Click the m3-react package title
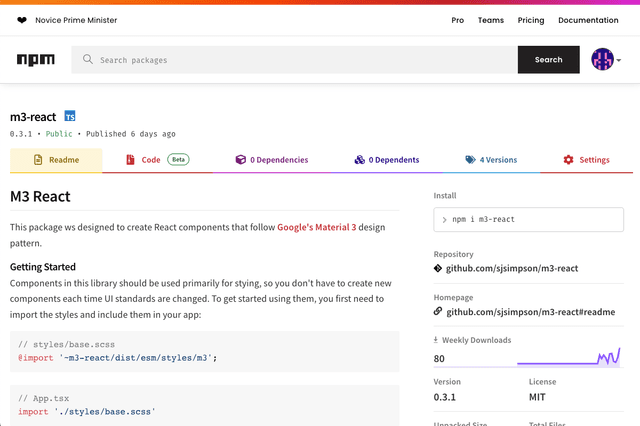 pos(33,117)
